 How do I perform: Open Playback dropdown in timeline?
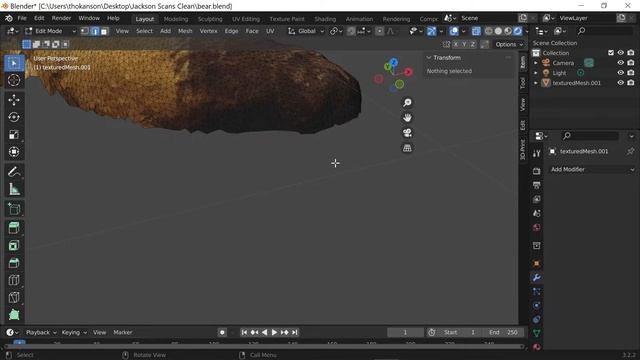tap(41, 332)
